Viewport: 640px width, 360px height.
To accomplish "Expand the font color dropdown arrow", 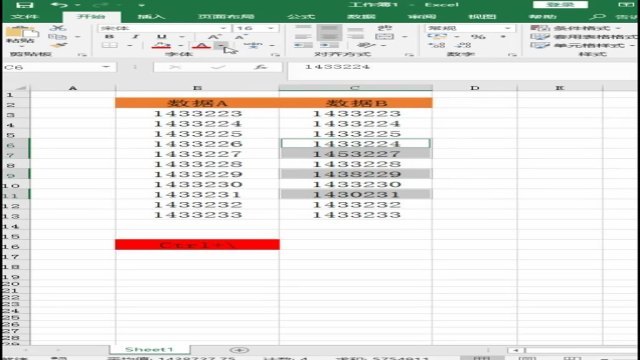I will coord(221,45).
